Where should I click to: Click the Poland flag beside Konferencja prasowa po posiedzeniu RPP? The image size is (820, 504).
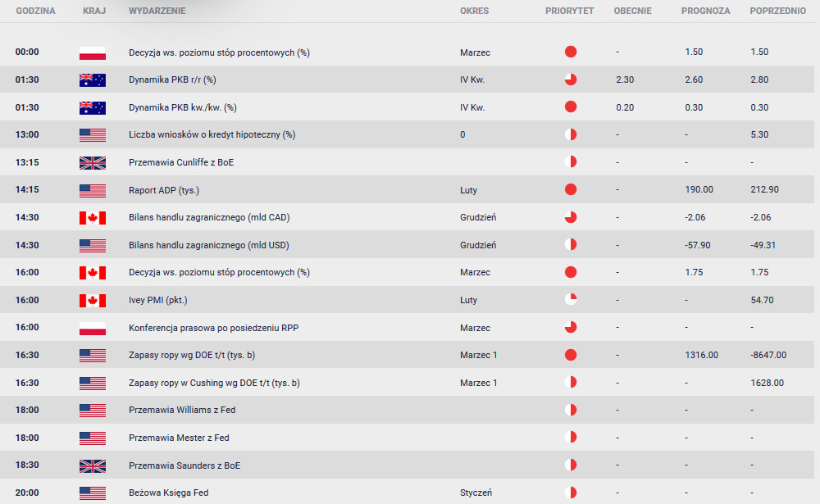tap(93, 328)
